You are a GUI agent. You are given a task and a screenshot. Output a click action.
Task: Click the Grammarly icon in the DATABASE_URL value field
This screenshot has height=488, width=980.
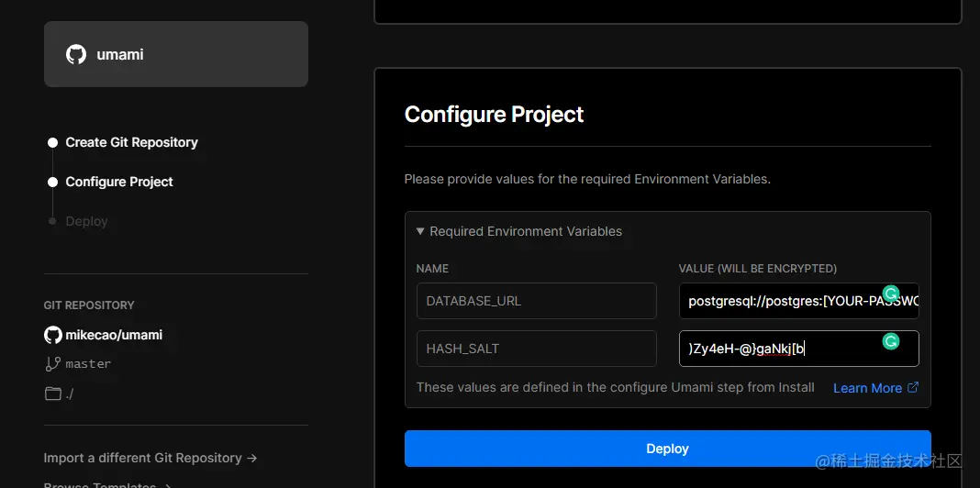(890, 294)
